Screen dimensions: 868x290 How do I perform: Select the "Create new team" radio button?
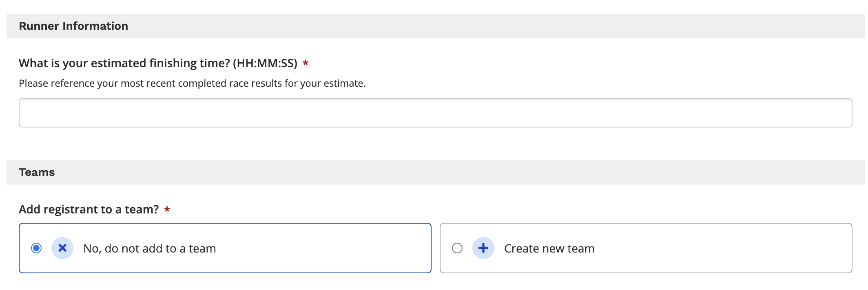click(x=457, y=248)
